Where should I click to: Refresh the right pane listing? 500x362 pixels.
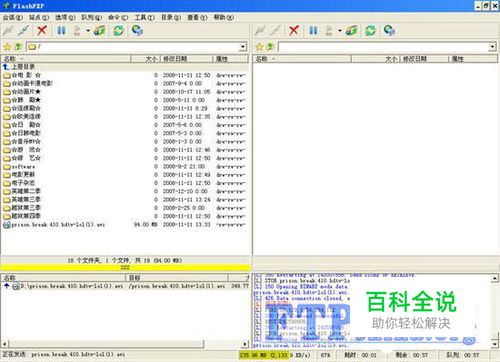tap(370, 30)
